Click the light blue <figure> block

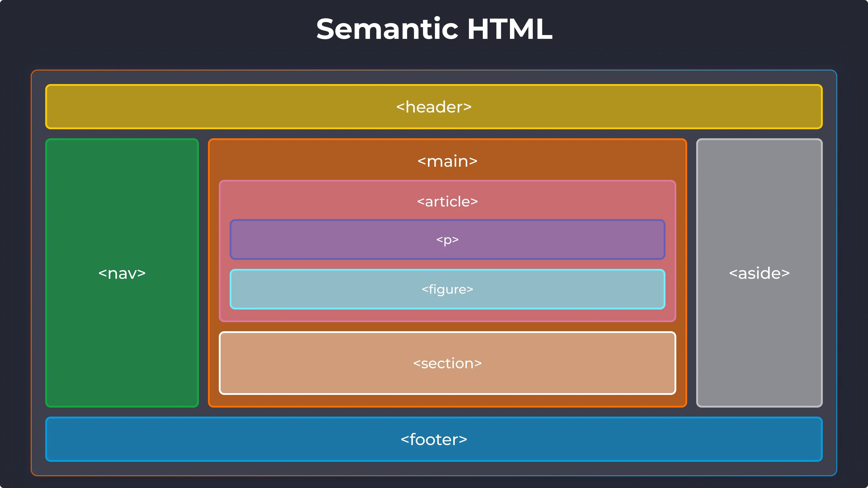[x=447, y=289]
